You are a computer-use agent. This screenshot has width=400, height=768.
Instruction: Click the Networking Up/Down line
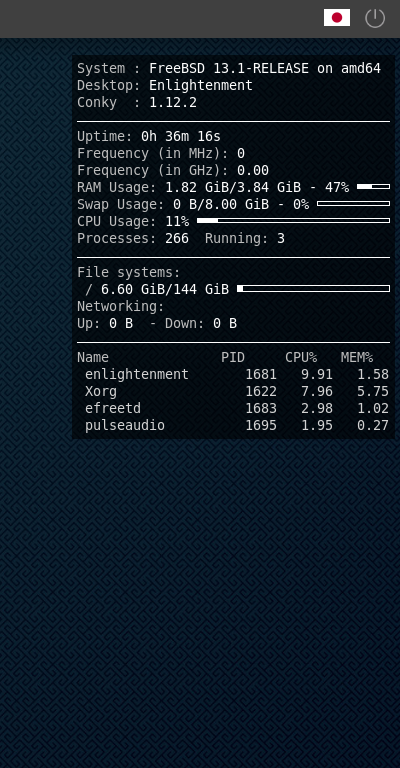click(157, 324)
